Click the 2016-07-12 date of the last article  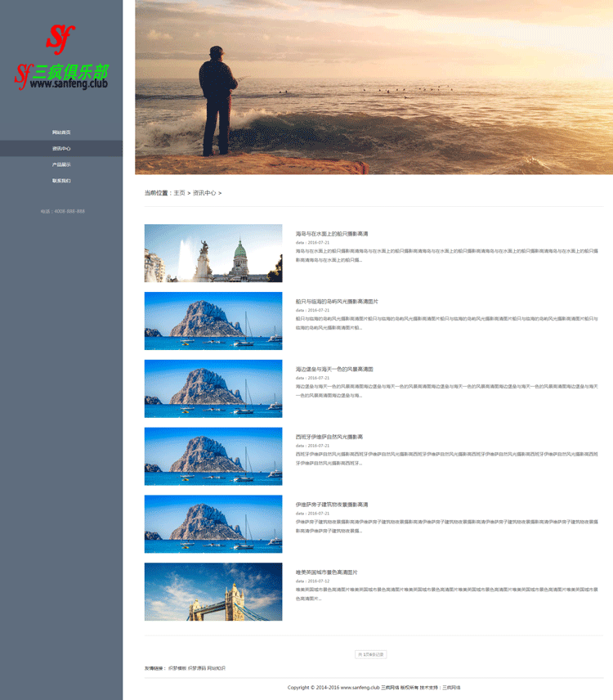pyautogui.click(x=319, y=581)
